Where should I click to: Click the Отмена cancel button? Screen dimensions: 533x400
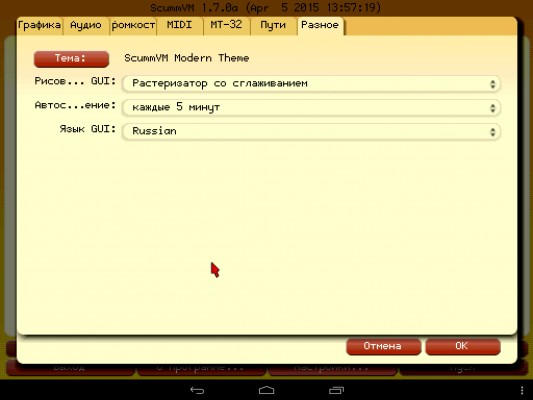tap(383, 347)
